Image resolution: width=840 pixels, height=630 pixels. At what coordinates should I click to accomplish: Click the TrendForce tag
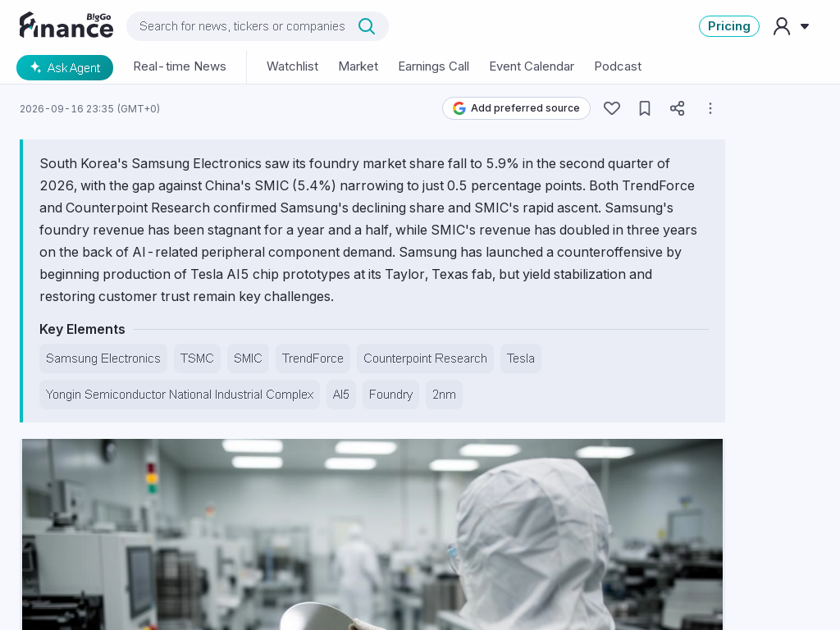click(313, 358)
